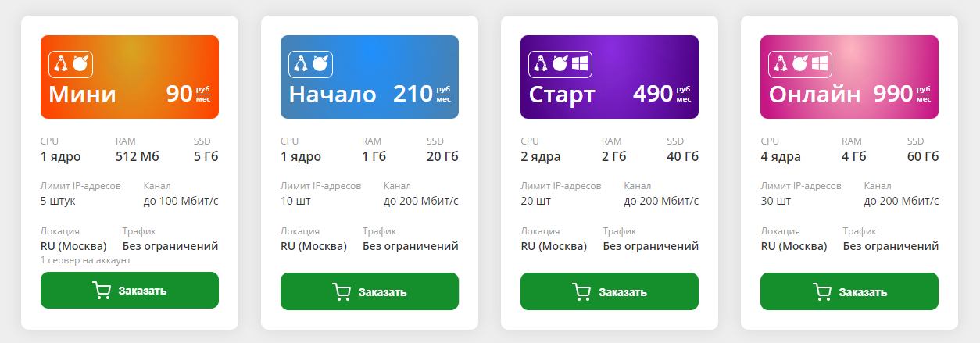Order the Мини plan with Заказать button
This screenshot has height=343, width=980.
click(130, 291)
